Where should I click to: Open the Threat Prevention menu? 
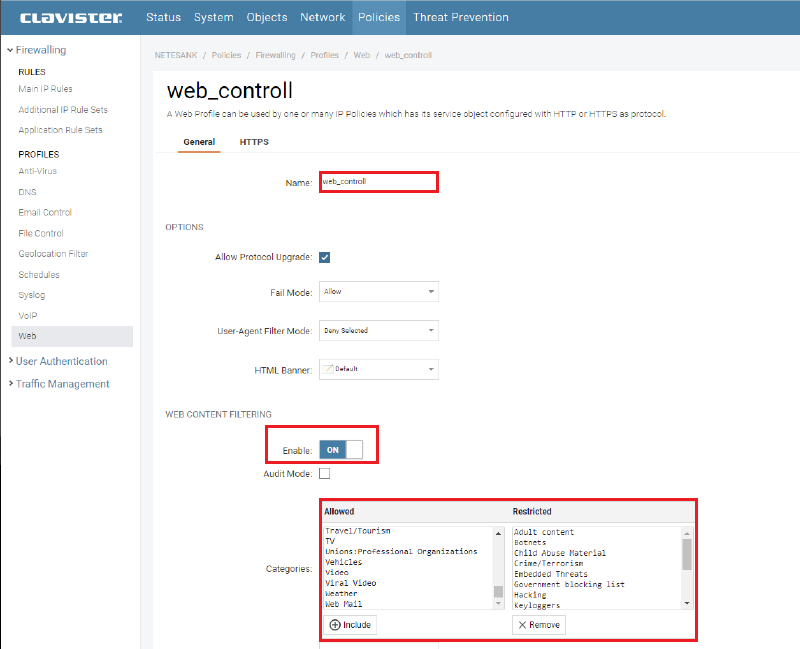tap(460, 17)
